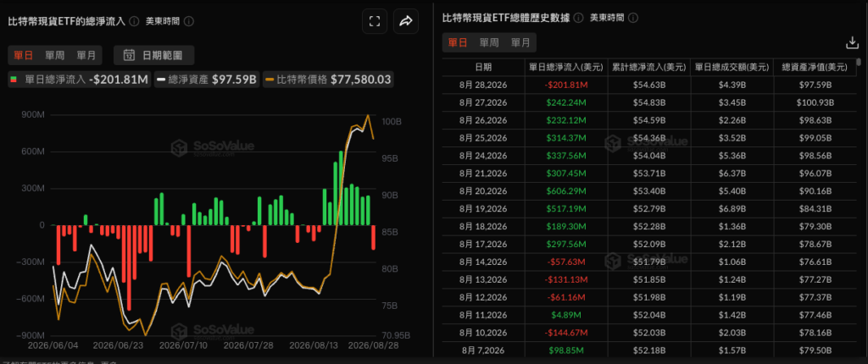Click the 8月 12,2026 date cell
The width and height of the screenshot is (868, 364).
482,296
